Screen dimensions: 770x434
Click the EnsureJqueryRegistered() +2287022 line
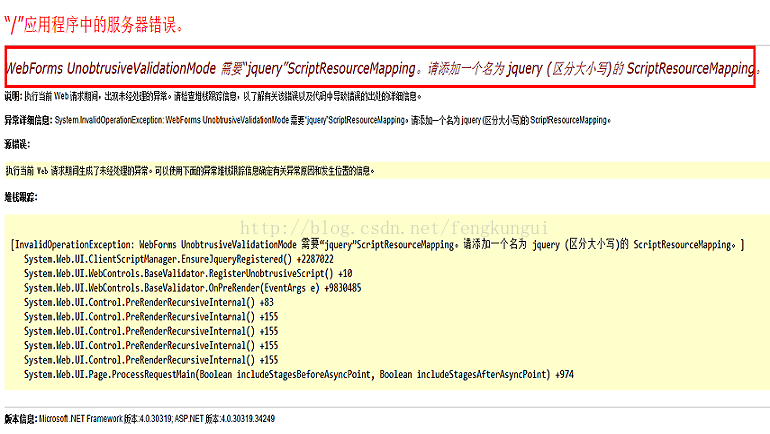click(179, 259)
